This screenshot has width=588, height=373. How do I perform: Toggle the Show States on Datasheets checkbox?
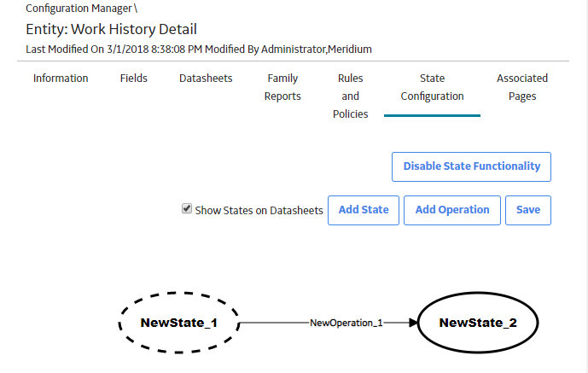(187, 209)
